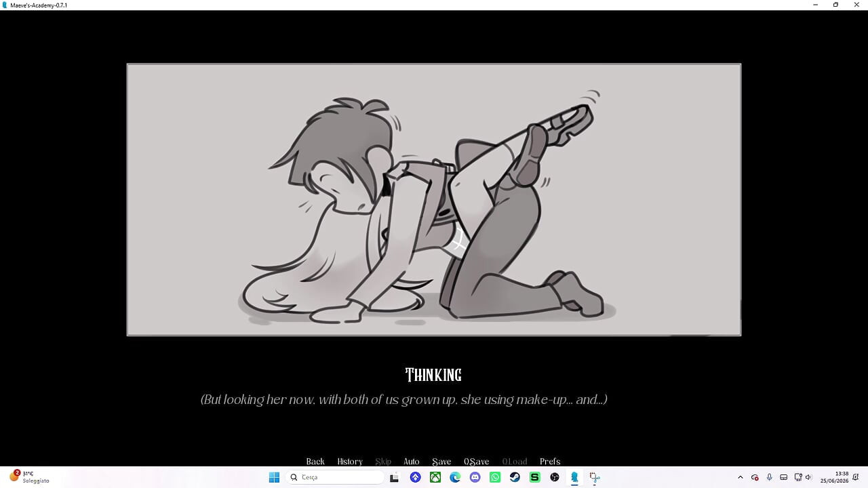Open WhatsApp from the taskbar
Screen dimensions: 868x488
click(495, 477)
